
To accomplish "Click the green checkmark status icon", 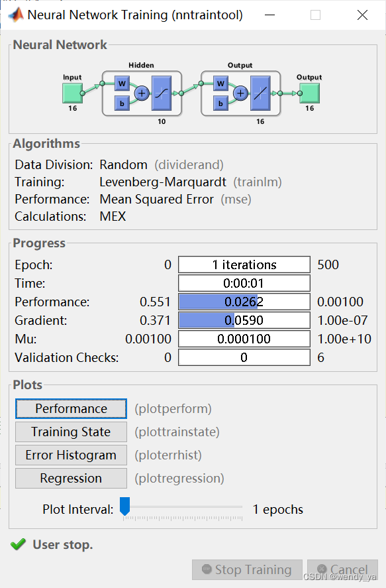I will (x=18, y=544).
